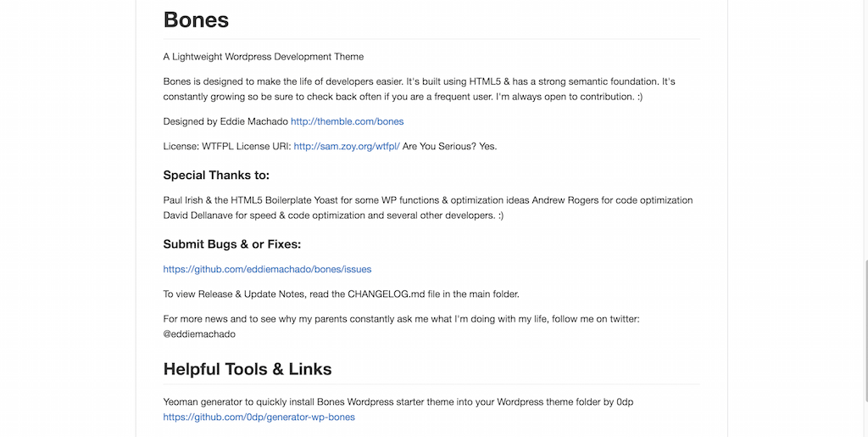The width and height of the screenshot is (868, 437).
Task: Visit the github bones issues link
Action: tap(267, 269)
